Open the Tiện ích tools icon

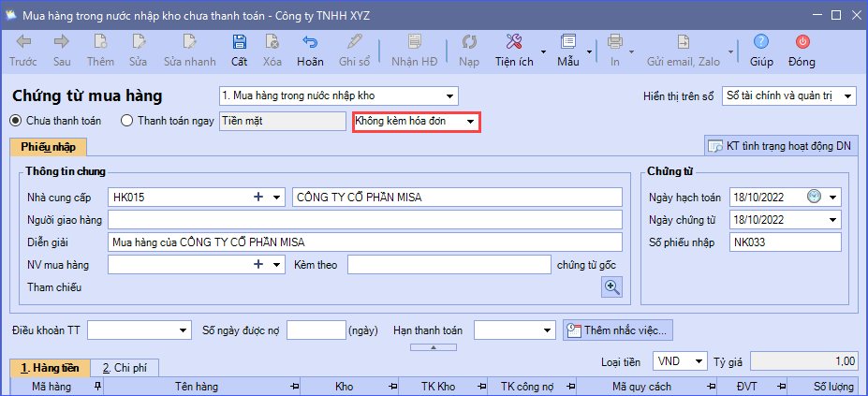pyautogui.click(x=514, y=41)
